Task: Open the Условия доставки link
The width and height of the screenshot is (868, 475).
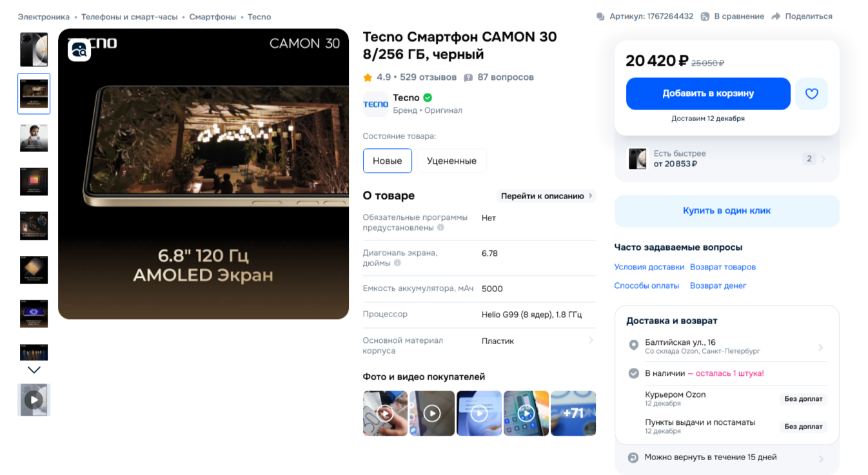Action: [649, 266]
